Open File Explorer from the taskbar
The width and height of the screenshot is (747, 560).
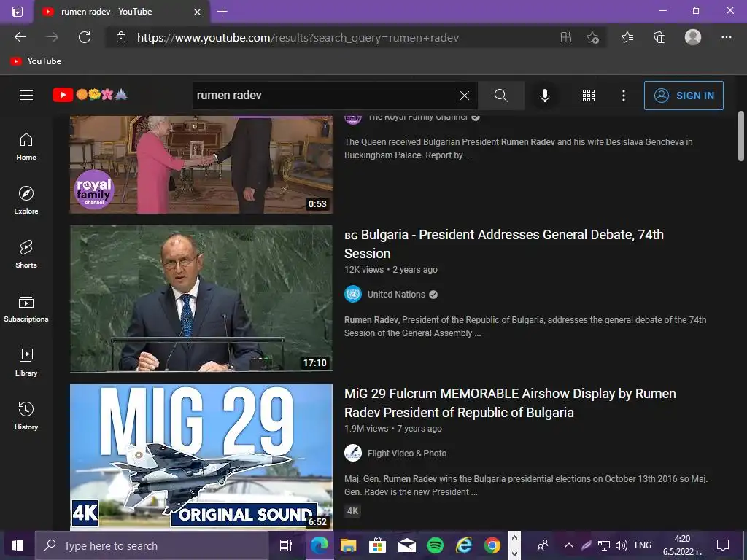pyautogui.click(x=348, y=545)
